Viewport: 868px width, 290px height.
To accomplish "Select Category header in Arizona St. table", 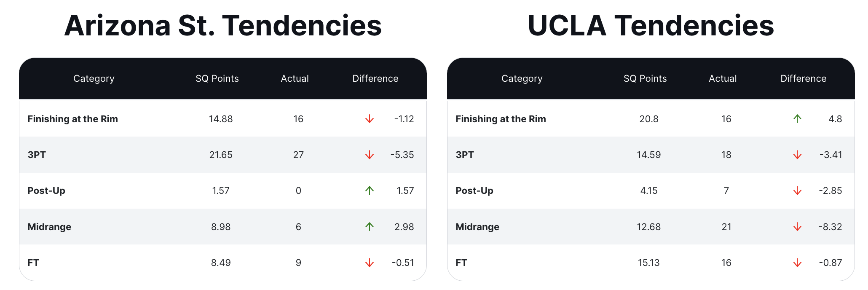I will [x=94, y=79].
